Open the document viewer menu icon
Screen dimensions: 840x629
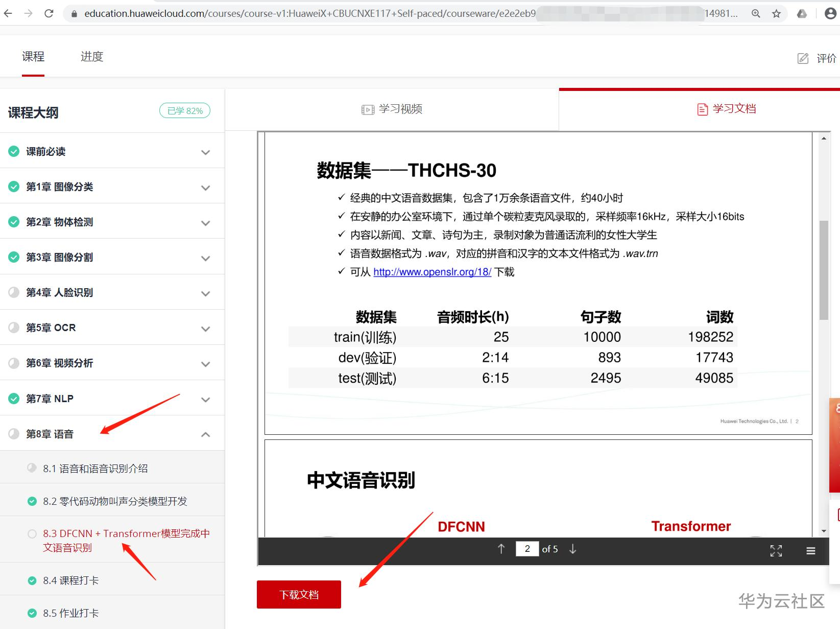click(811, 551)
